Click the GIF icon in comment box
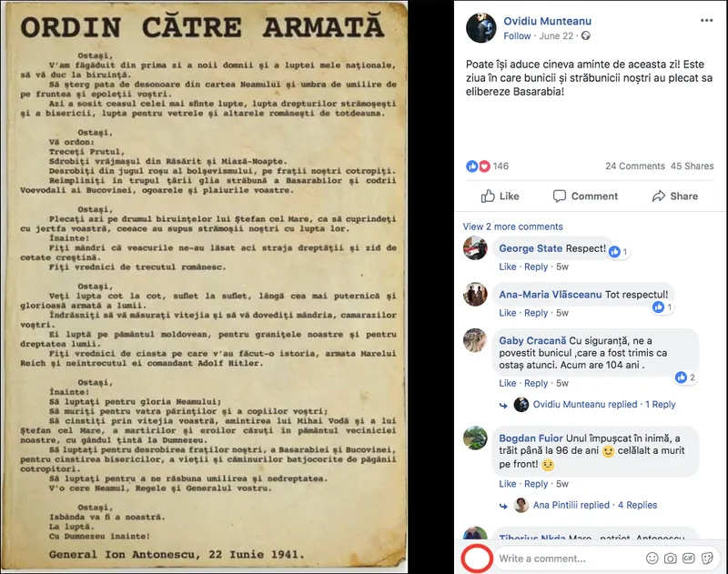 point(689,559)
